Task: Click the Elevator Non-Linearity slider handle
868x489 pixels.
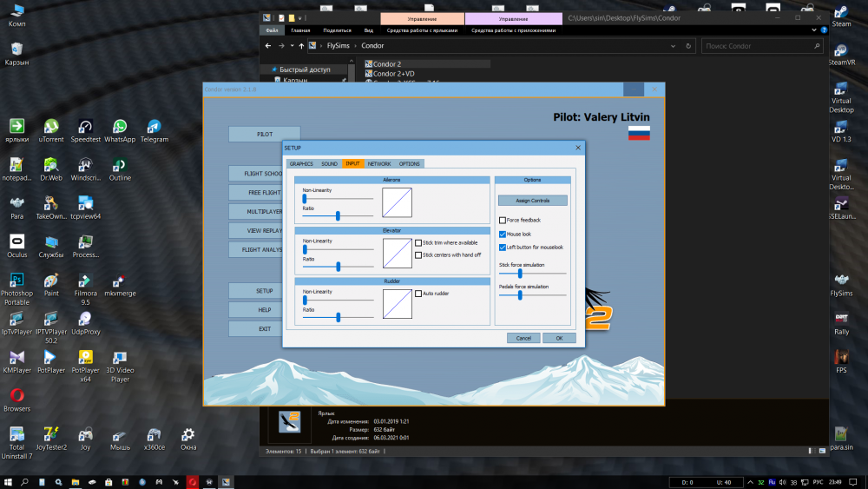Action: click(x=305, y=249)
